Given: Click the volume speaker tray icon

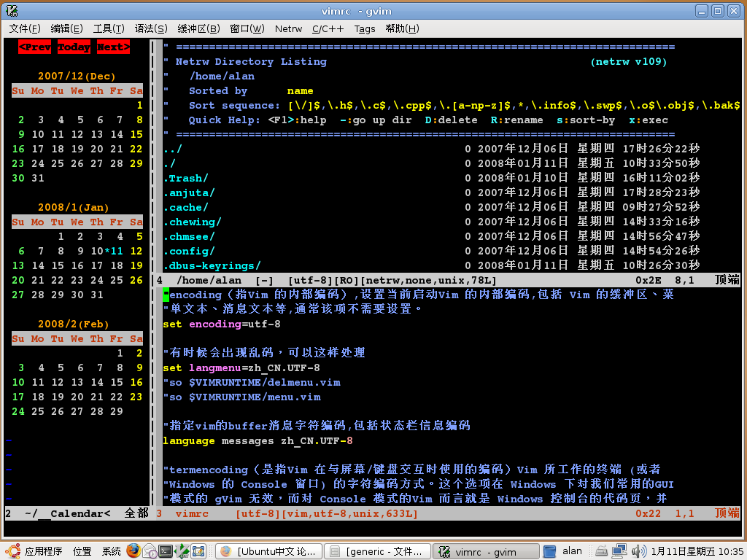Looking at the screenshot, I should [638, 551].
